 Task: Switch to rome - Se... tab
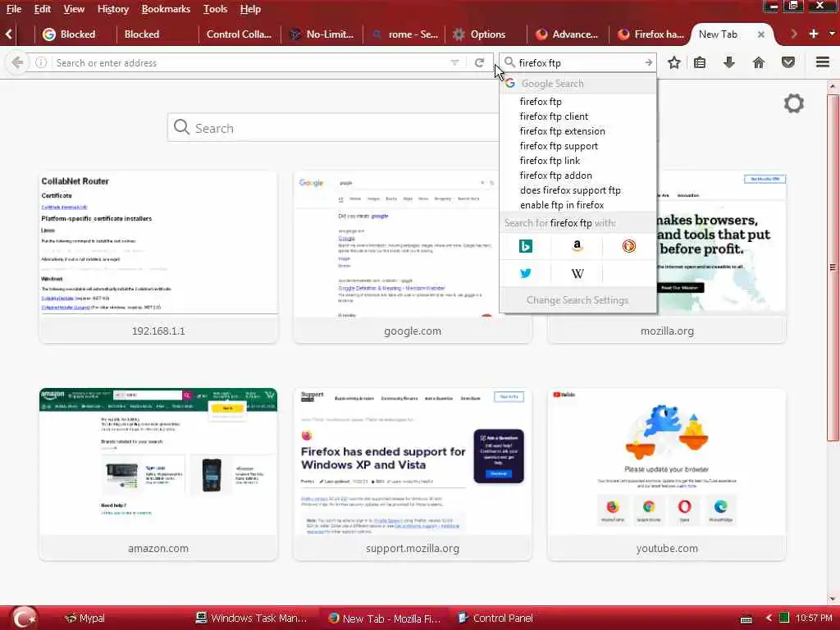click(405, 34)
